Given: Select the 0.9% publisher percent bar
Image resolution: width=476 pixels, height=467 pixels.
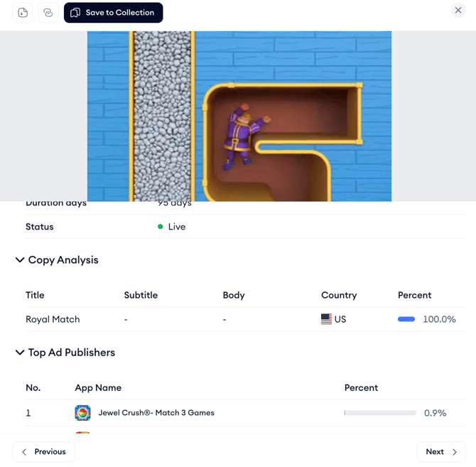Looking at the screenshot, I should [x=380, y=413].
